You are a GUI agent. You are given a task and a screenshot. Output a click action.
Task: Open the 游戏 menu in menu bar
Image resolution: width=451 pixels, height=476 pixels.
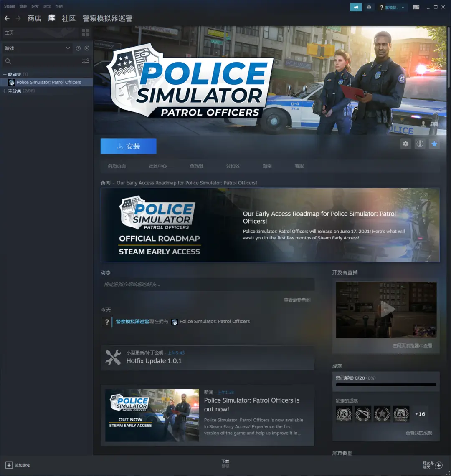[47, 6]
